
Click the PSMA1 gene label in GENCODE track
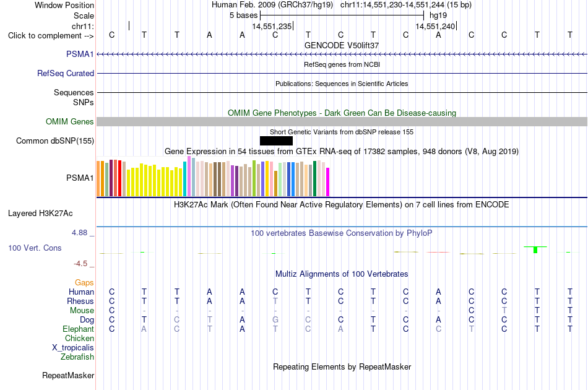(x=80, y=54)
